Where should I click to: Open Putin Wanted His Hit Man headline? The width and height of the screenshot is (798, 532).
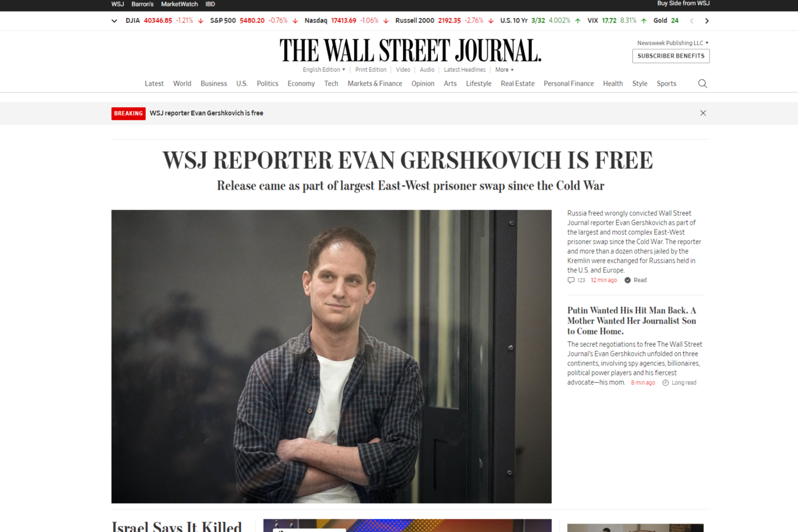coord(632,321)
